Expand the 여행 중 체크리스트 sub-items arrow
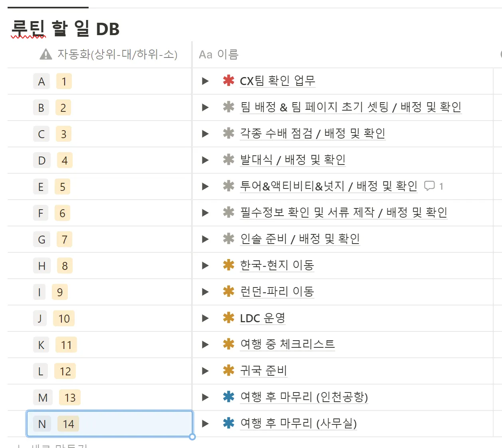The image size is (502, 448). point(206,345)
